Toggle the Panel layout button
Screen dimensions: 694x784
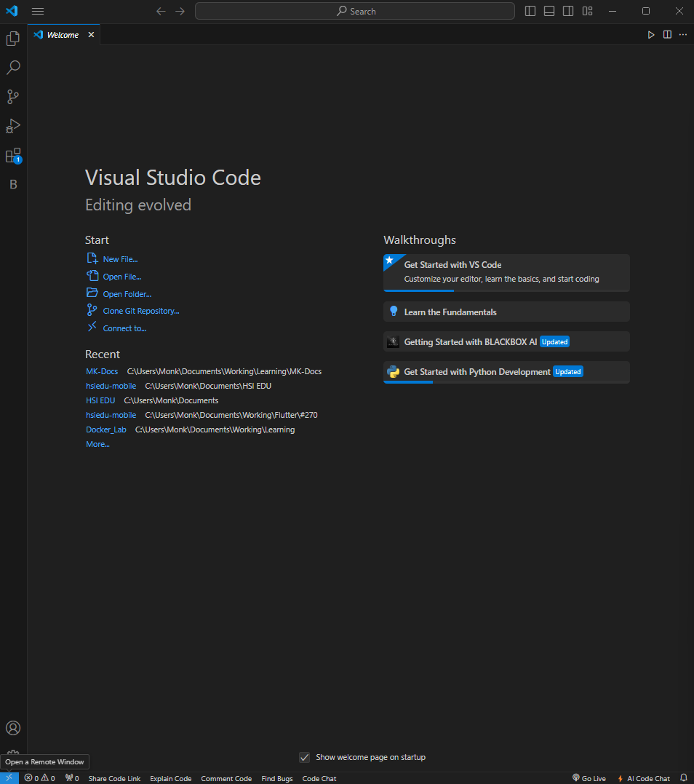tap(549, 11)
